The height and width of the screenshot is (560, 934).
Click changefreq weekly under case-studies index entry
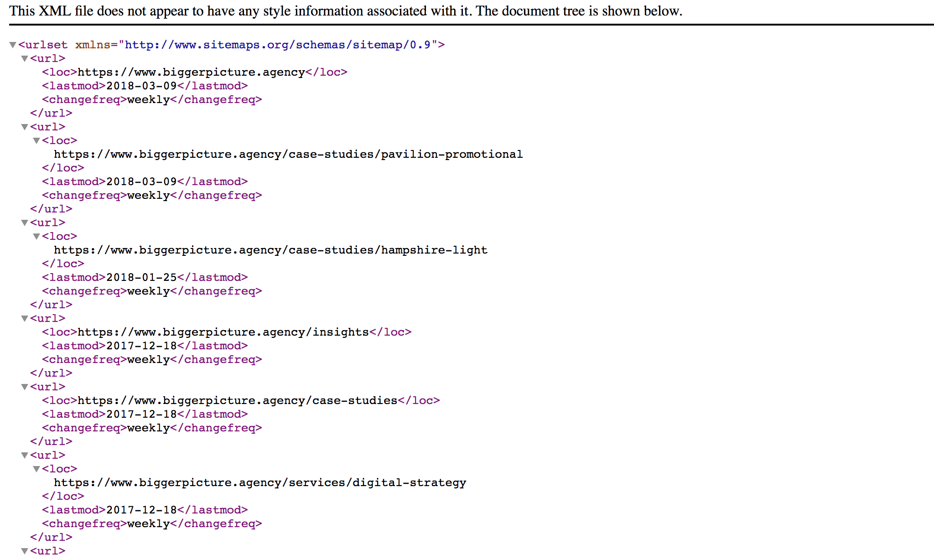tap(148, 428)
